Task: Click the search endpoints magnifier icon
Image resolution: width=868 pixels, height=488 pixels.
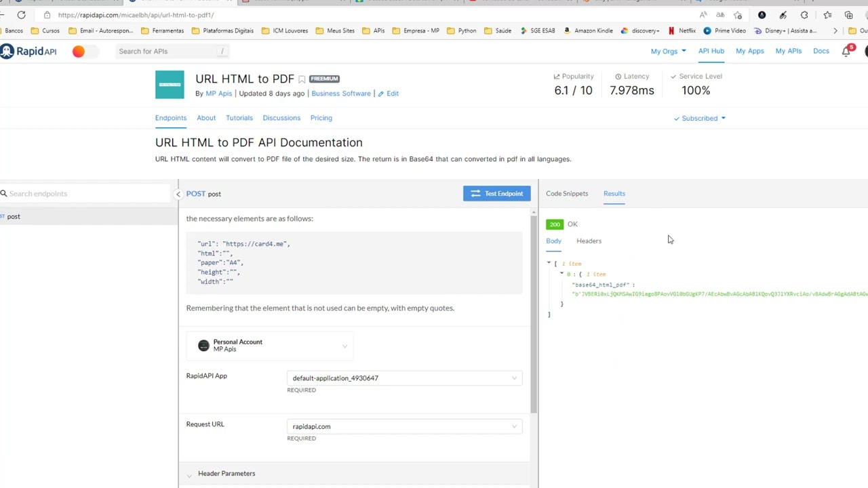Action: click(x=4, y=194)
